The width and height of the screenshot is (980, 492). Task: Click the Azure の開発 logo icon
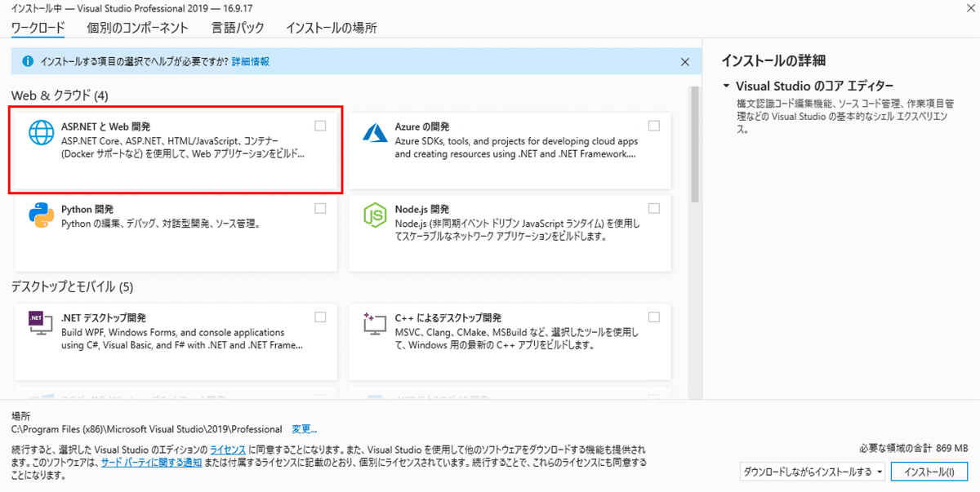pyautogui.click(x=375, y=132)
